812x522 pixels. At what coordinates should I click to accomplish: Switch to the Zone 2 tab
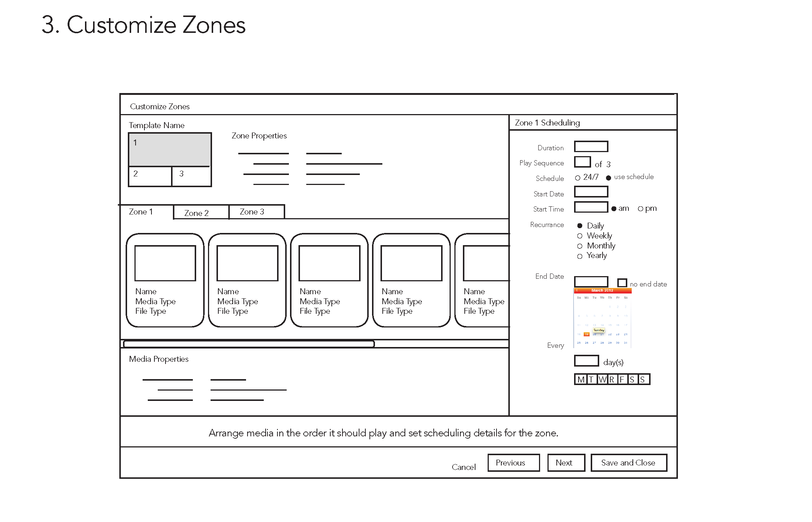[x=201, y=213]
